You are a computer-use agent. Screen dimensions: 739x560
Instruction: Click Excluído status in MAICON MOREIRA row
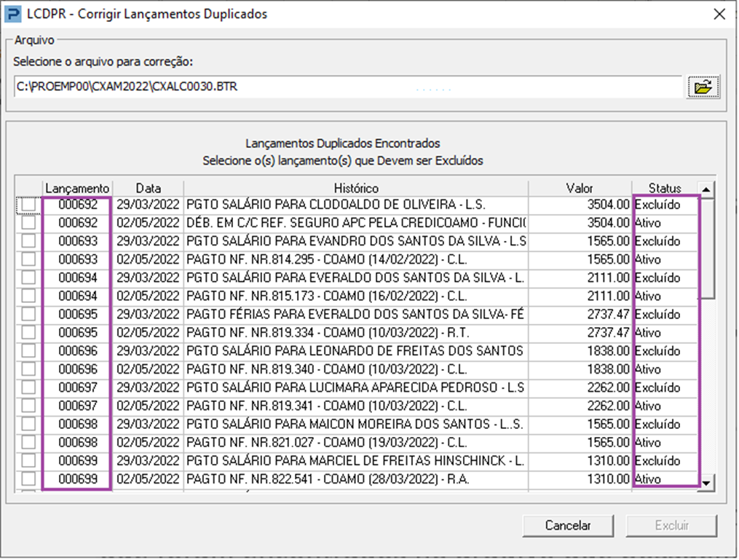(x=657, y=425)
